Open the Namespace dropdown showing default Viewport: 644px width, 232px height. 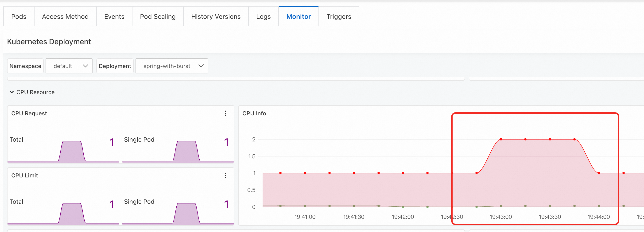coord(69,66)
